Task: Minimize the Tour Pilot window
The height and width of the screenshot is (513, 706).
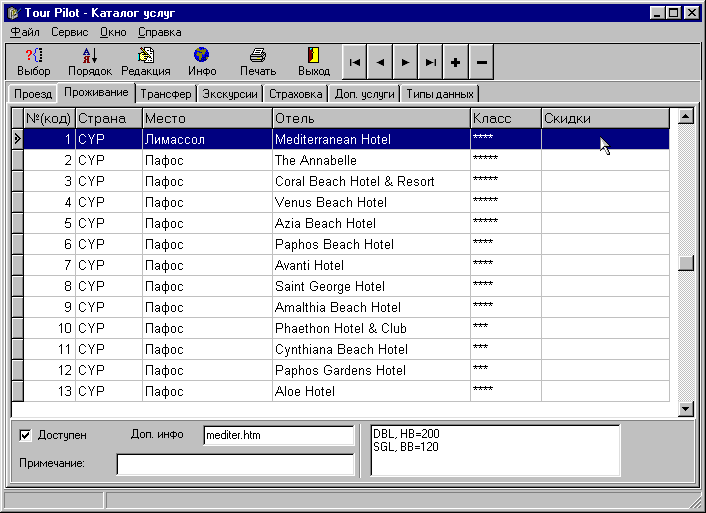Action: (657, 13)
